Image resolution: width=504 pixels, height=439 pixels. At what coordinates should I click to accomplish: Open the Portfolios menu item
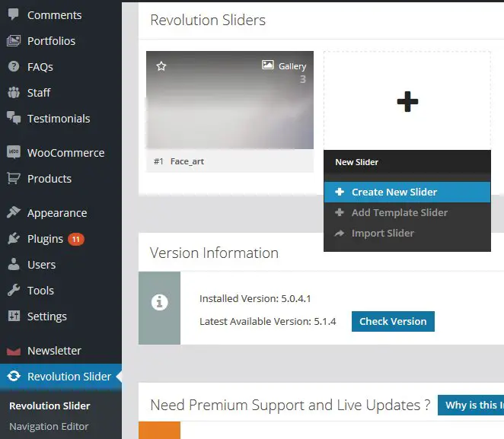pos(51,41)
